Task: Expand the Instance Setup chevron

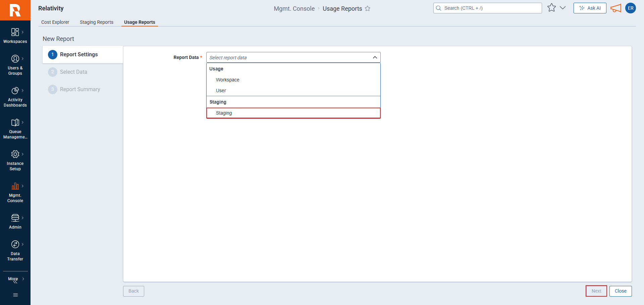Action: (22, 154)
